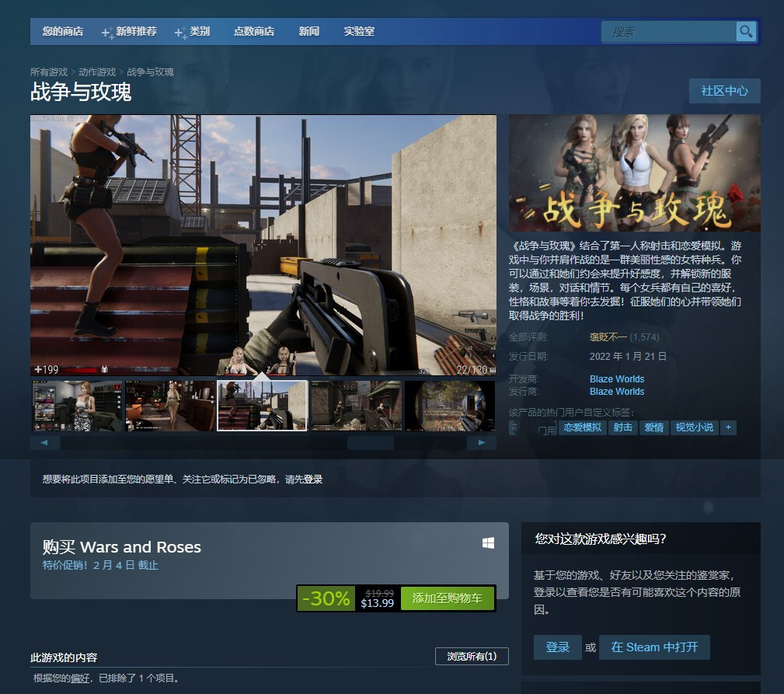This screenshot has width=784, height=694.
Task: Open the publisher link Blaze Worlds
Action: [x=616, y=392]
